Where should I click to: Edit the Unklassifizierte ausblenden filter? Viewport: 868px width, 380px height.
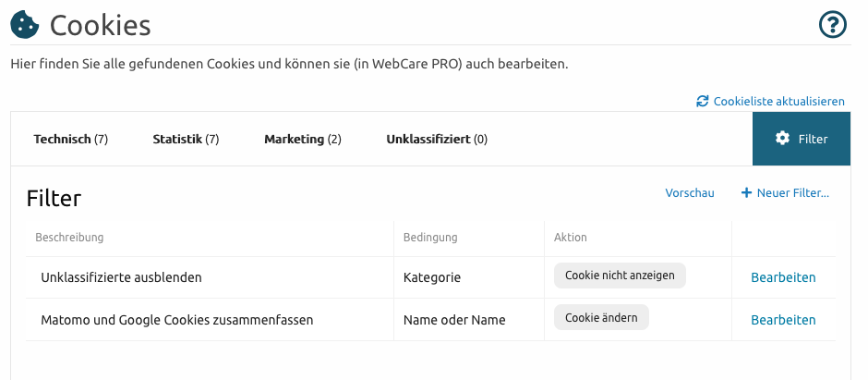[x=783, y=277]
